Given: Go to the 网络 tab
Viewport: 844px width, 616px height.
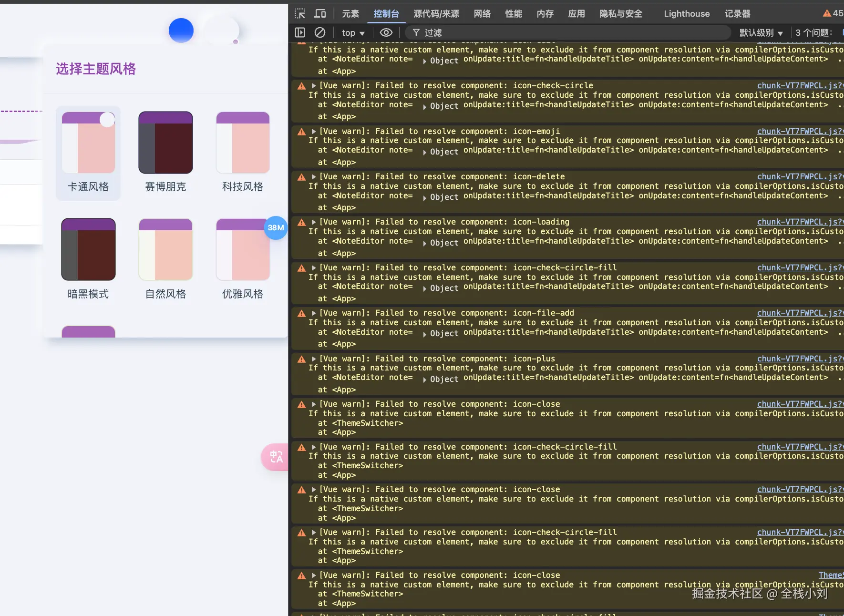Looking at the screenshot, I should 483,14.
